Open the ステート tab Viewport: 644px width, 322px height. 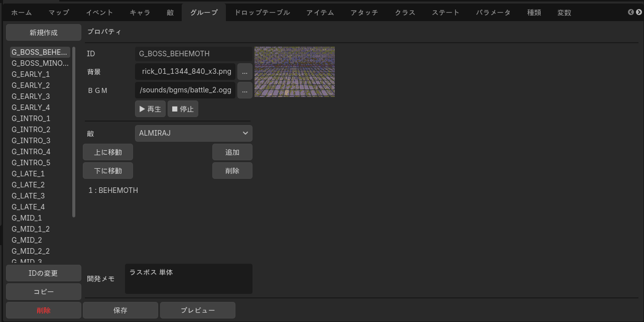pyautogui.click(x=446, y=13)
